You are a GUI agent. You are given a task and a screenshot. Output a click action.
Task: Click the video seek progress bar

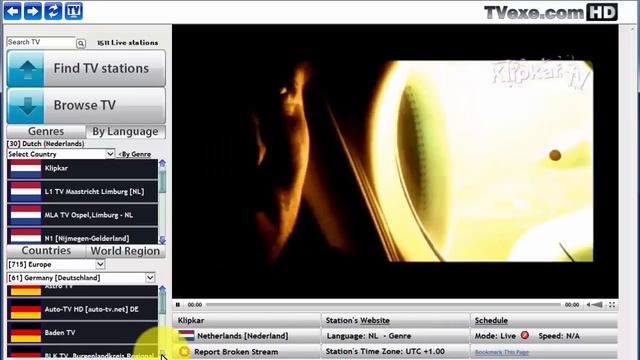[x=383, y=304]
